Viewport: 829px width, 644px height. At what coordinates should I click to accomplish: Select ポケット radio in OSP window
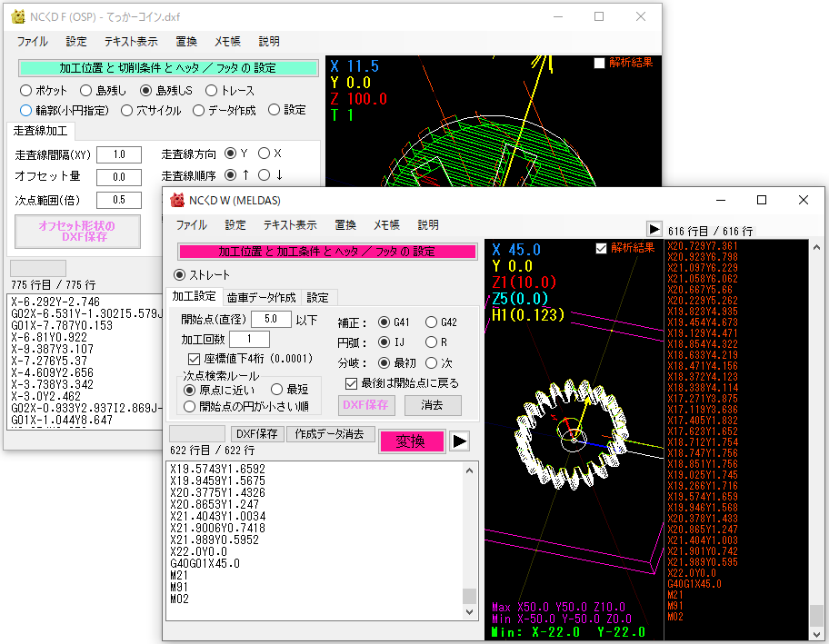(x=25, y=90)
